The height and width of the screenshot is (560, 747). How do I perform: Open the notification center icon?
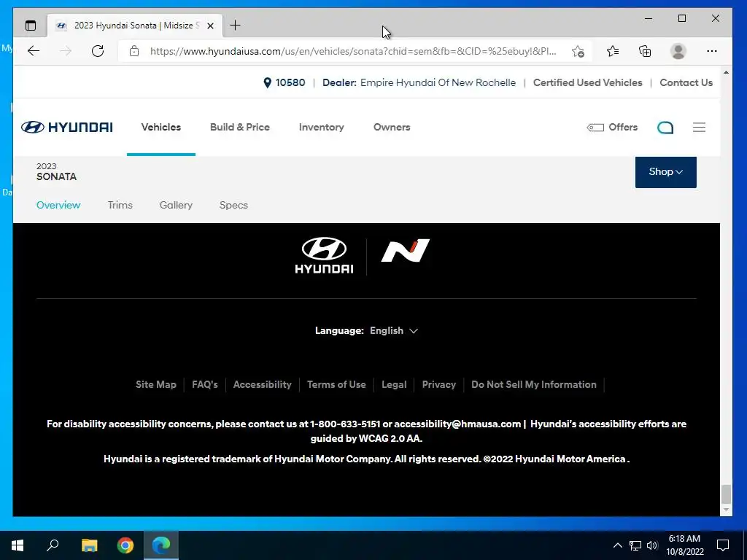coord(723,545)
